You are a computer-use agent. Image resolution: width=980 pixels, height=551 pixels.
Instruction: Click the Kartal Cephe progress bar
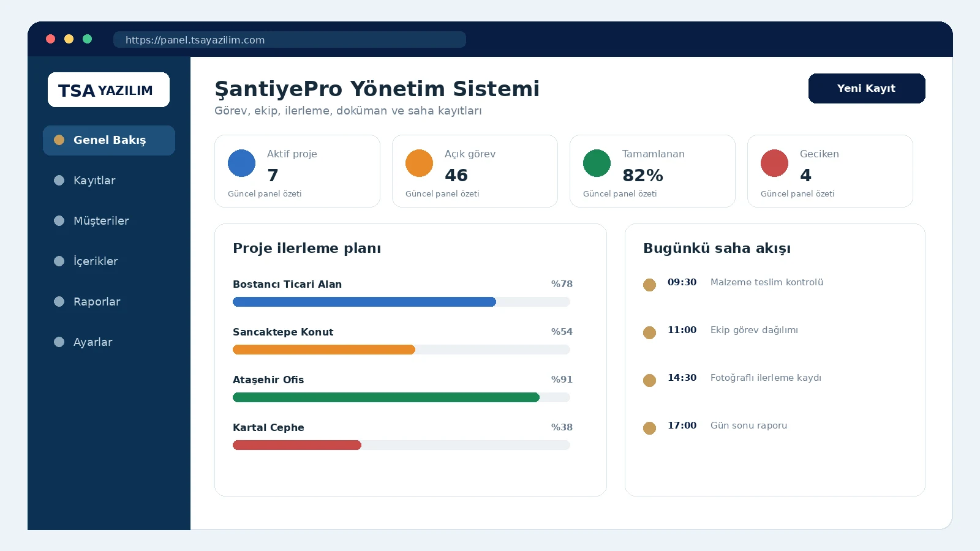point(401,445)
